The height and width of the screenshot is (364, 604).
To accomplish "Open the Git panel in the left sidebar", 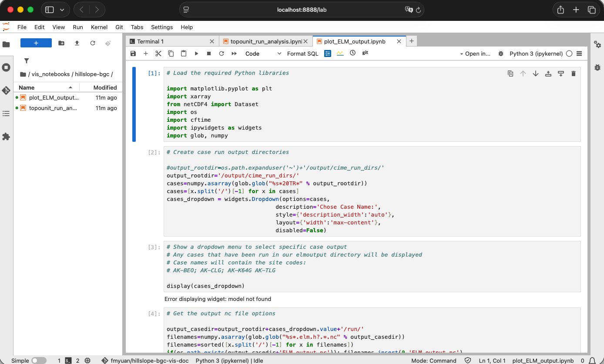I will coord(6,90).
